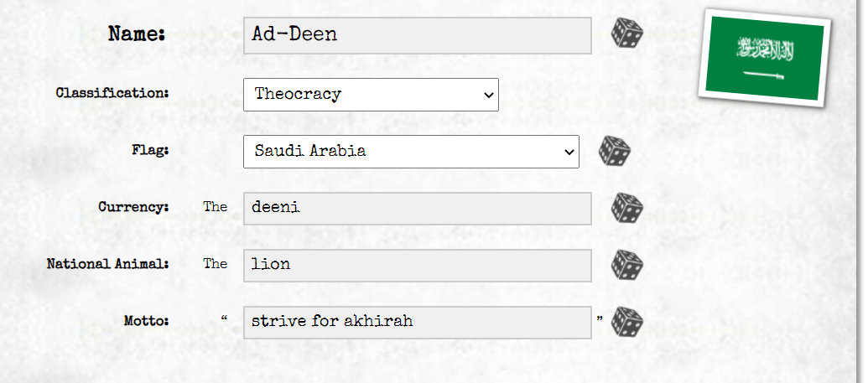Generate a random motto with the dice

(x=627, y=322)
